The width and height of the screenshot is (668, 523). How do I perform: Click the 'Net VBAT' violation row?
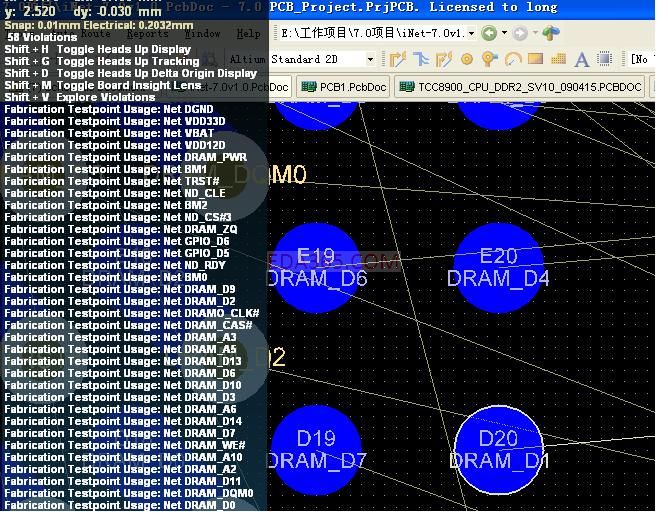click(x=109, y=133)
